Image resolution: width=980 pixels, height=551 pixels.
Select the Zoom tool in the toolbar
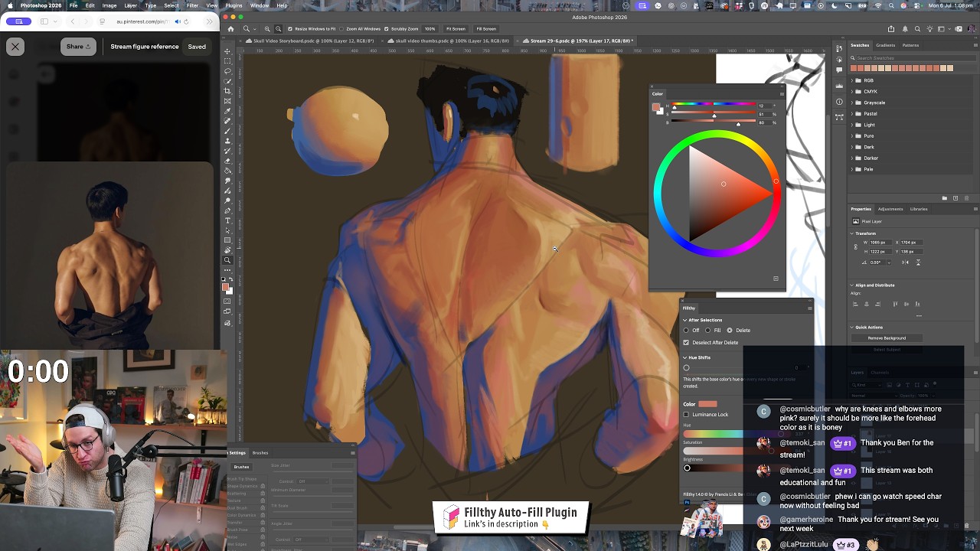coord(227,260)
